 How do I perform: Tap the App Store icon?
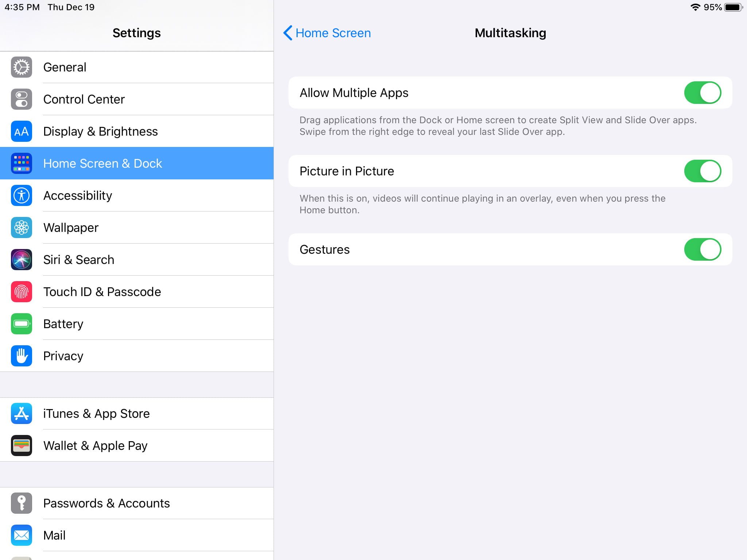(x=22, y=413)
